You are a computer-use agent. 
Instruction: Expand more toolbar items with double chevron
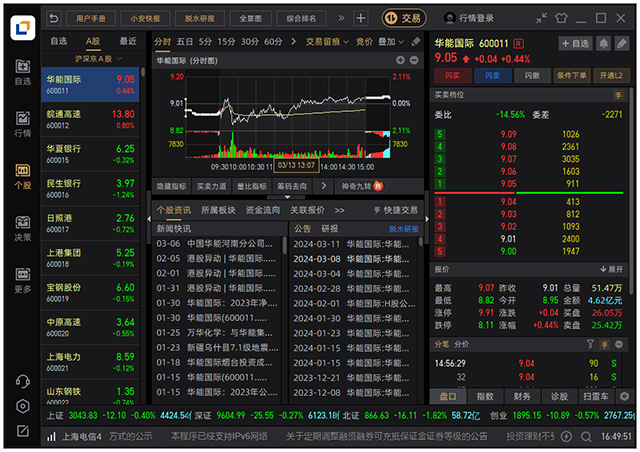[341, 18]
